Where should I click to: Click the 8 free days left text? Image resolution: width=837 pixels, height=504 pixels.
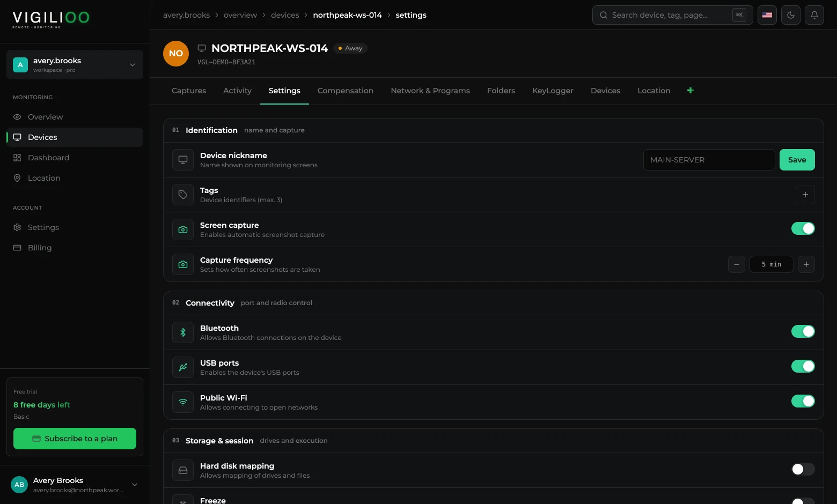click(x=42, y=405)
